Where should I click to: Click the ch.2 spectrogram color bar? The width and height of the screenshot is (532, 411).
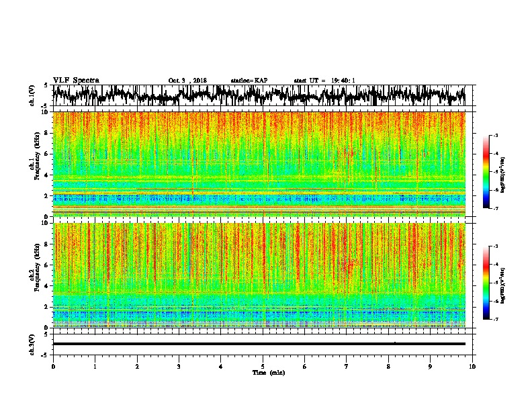pos(486,283)
